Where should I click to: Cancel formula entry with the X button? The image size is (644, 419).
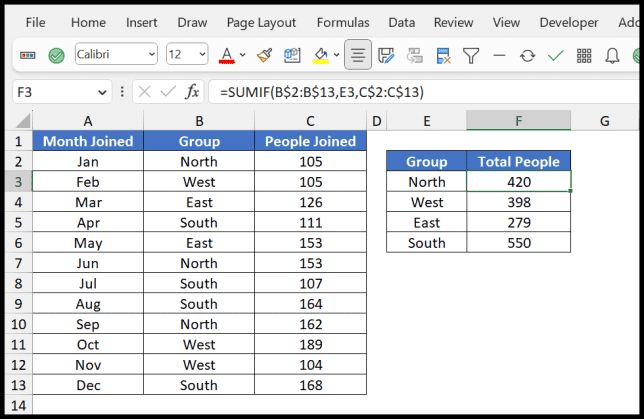click(x=144, y=92)
